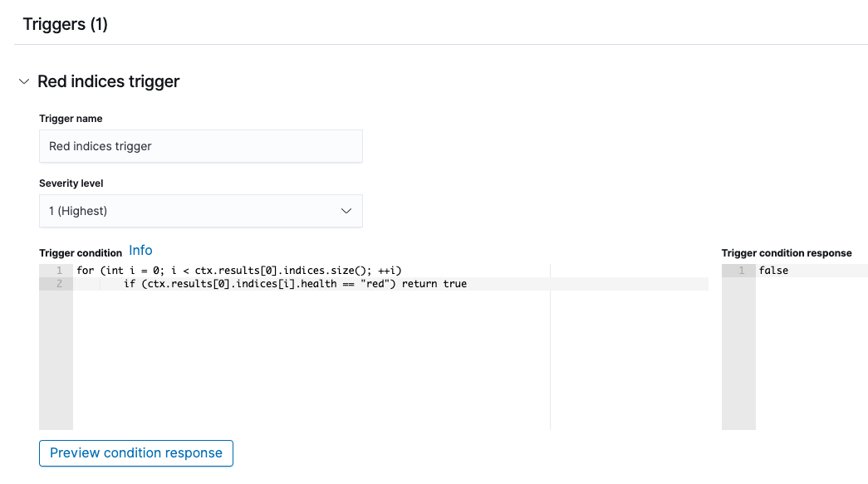Click the Red indices trigger heading text
Screen dimensions: 868x484
[109, 81]
